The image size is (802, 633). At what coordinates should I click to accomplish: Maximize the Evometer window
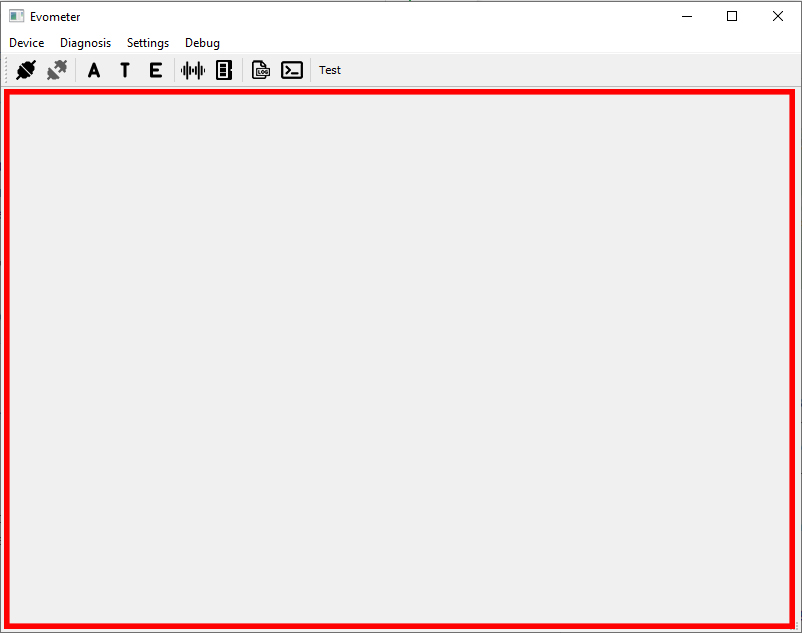click(732, 16)
